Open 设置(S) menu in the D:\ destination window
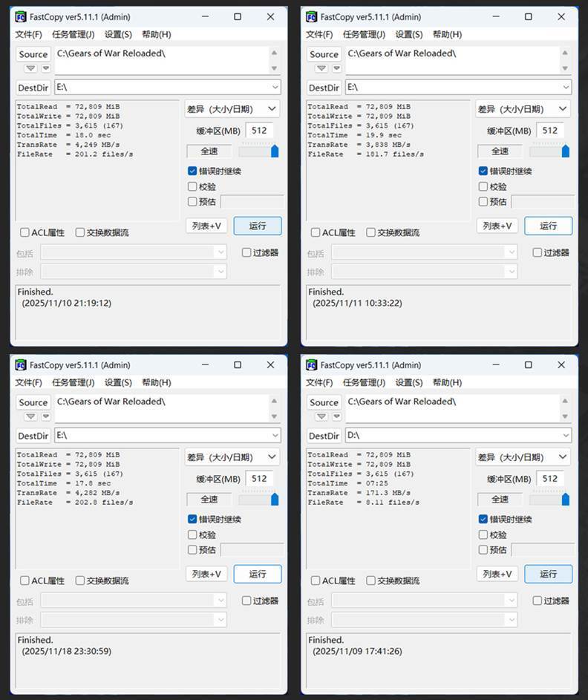 [409, 382]
